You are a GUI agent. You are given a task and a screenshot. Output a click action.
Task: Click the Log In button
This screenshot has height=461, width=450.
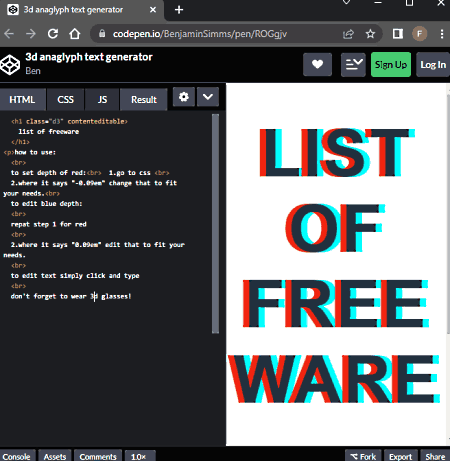433,64
